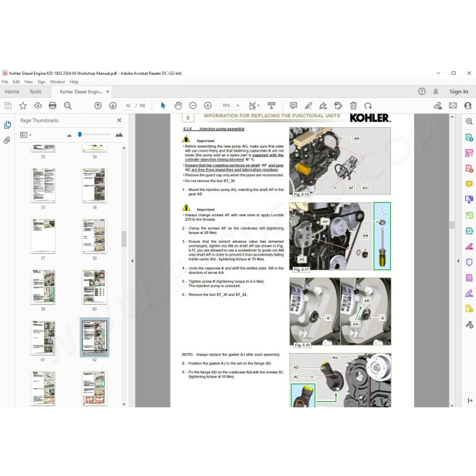Click the thumbnail size slider handle
The width and height of the screenshot is (476, 476).
click(x=80, y=135)
